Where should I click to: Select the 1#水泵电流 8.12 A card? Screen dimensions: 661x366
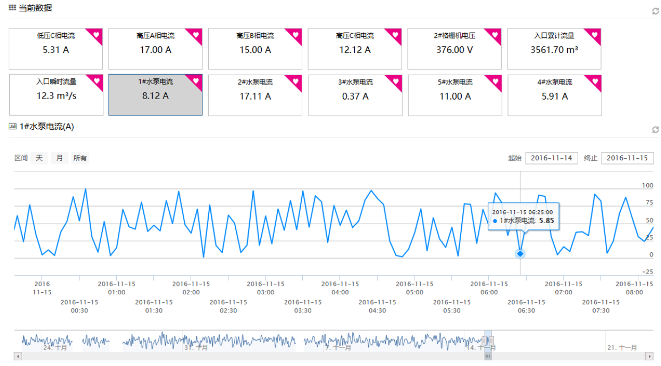pyautogui.click(x=156, y=95)
